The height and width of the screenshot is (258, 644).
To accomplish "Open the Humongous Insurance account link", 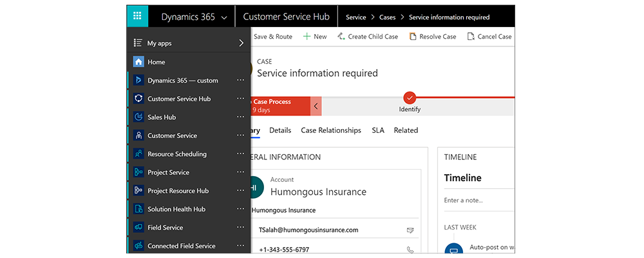I will (x=318, y=192).
